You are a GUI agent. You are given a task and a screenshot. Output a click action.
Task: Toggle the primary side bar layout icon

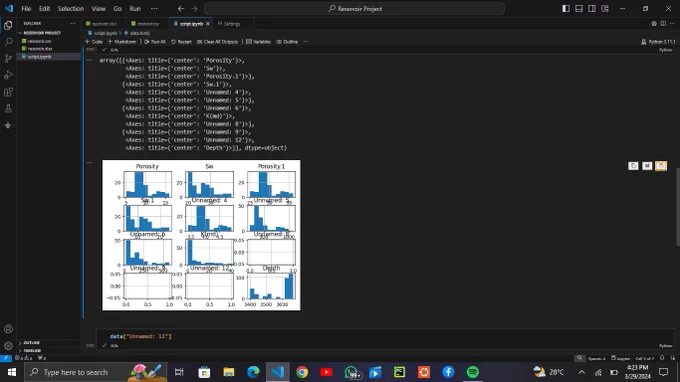click(x=566, y=9)
